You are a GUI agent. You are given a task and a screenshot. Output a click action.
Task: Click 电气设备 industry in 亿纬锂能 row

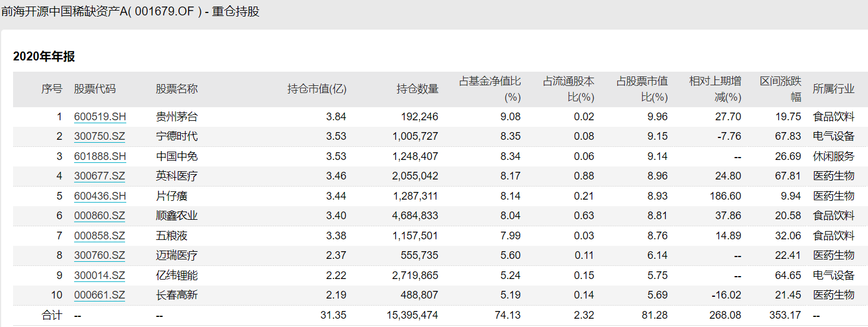[834, 275]
